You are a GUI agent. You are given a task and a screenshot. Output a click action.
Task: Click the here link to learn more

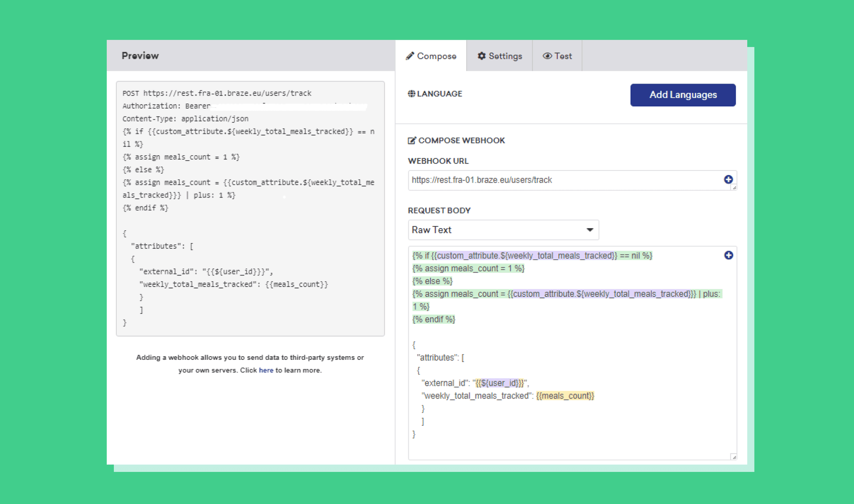(x=266, y=370)
